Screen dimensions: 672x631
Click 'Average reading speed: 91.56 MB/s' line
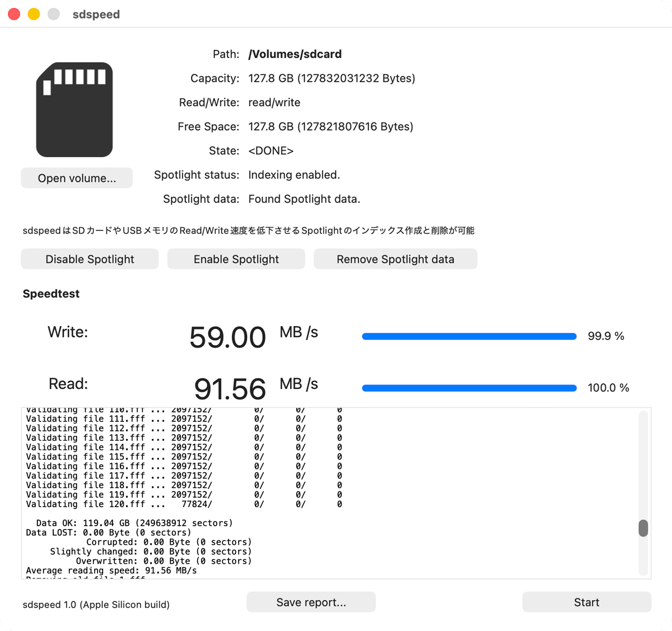111,570
